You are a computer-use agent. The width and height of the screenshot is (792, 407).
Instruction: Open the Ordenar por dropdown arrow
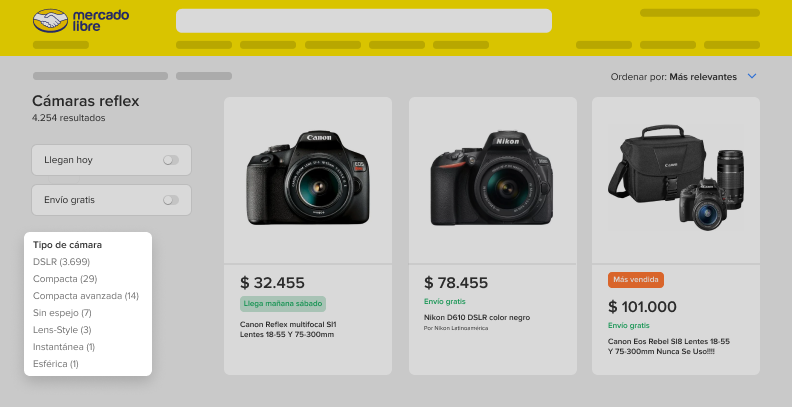click(x=752, y=76)
